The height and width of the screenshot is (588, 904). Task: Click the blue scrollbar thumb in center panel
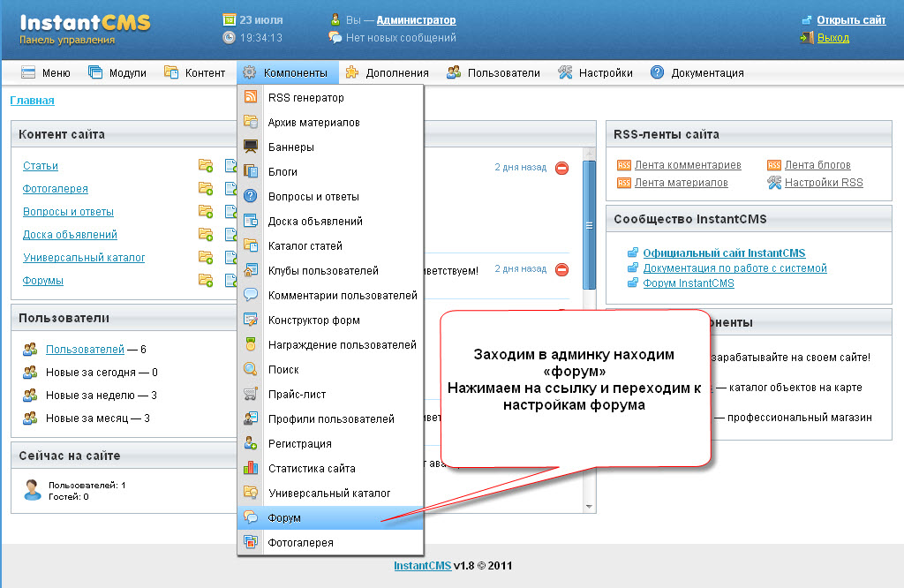pyautogui.click(x=589, y=225)
